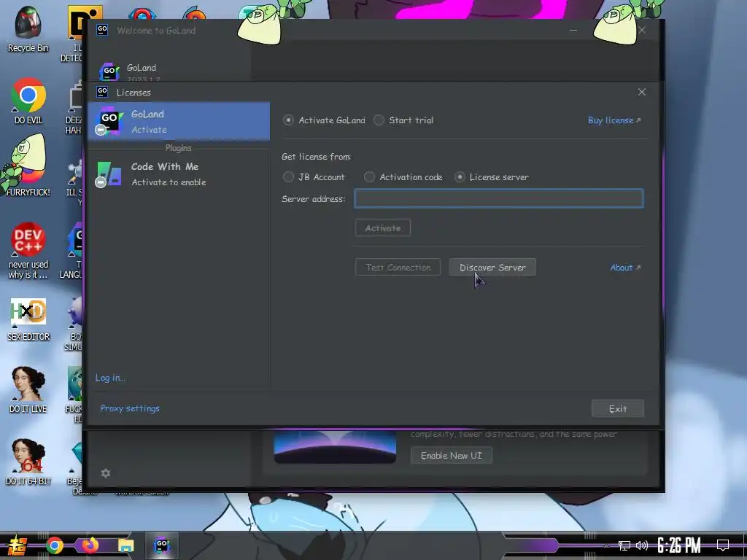The width and height of the screenshot is (747, 560).
Task: Click GoLand logo in Welcome window sidebar
Action: (109, 71)
